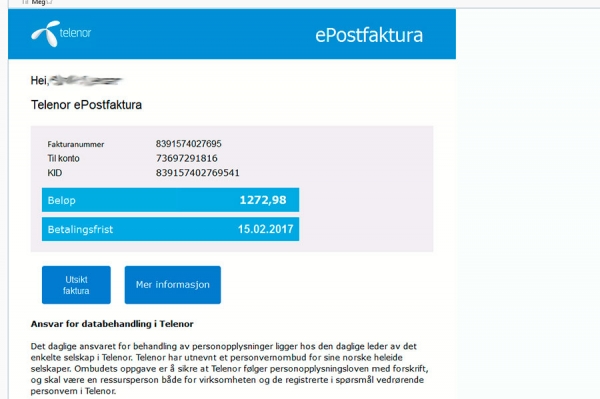The image size is (600, 399).
Task: Click the KID number 839157402769541
Action: click(x=197, y=173)
